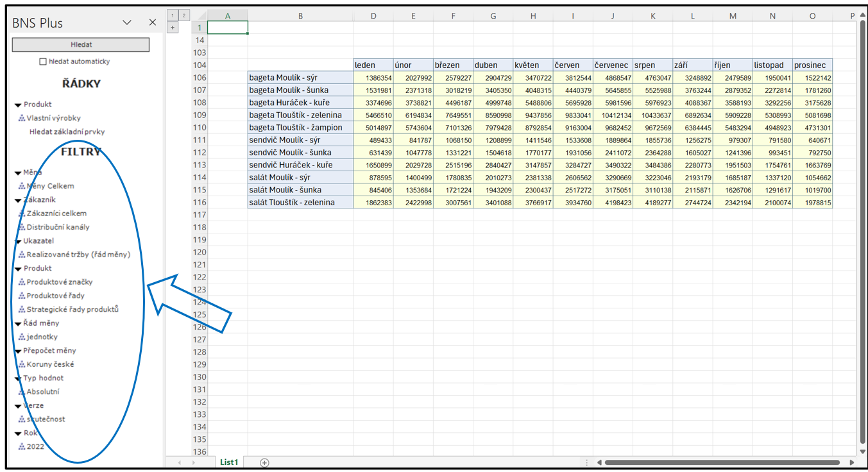
Task: Open the List1 sheet tab
Action: 229,462
